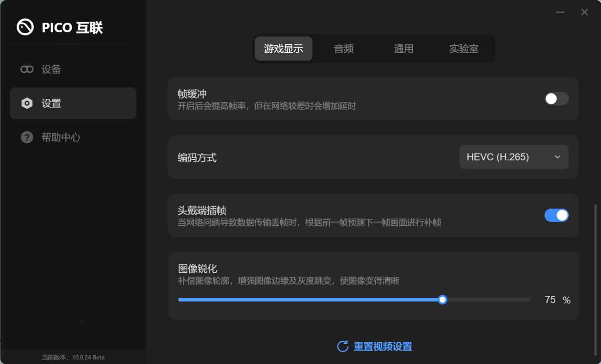The height and width of the screenshot is (364, 601).
Task: Switch to the 音频 tab
Action: pyautogui.click(x=344, y=49)
